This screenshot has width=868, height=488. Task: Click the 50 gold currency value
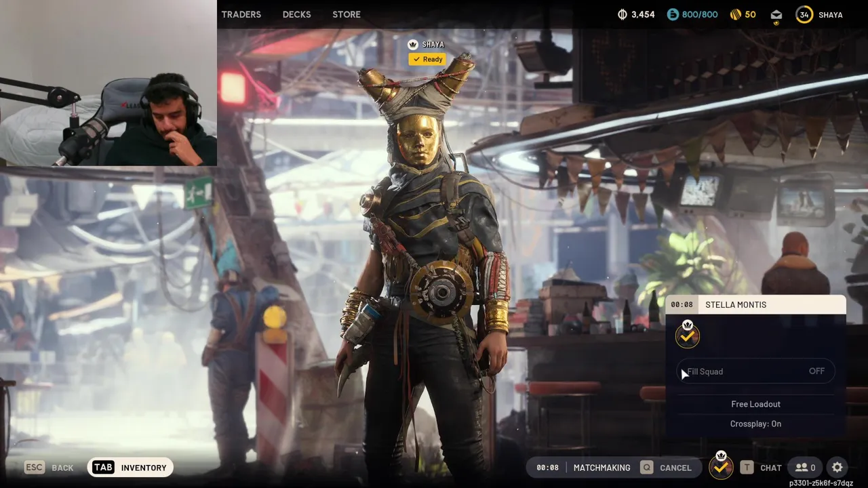tap(750, 14)
